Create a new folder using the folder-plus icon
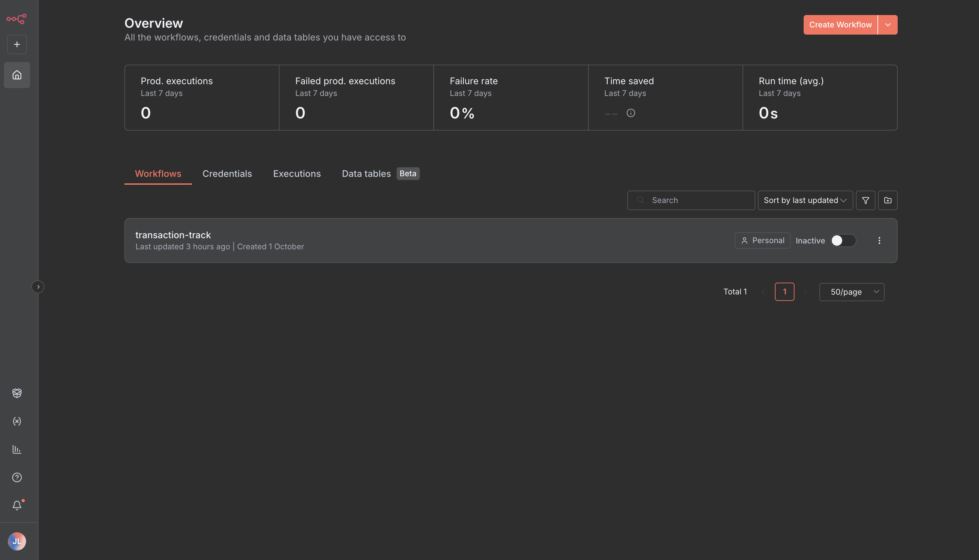 (888, 200)
